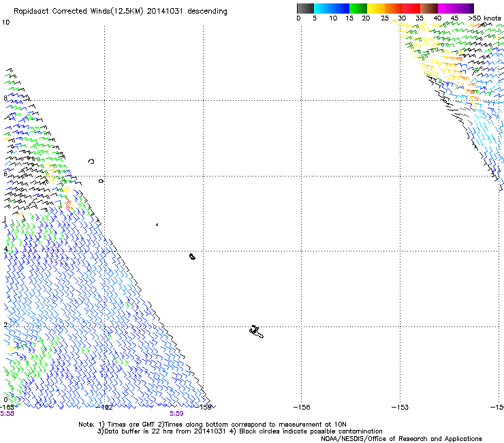Click the yellow 20-25 knots color segment

click(x=376, y=8)
